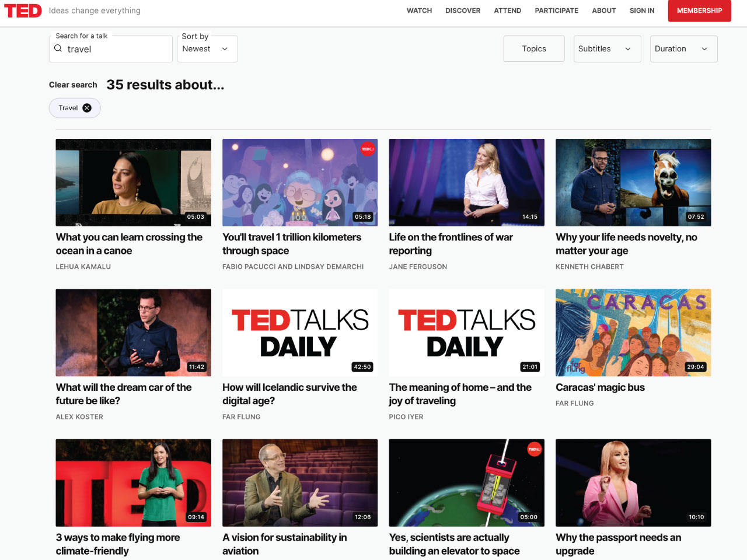
Task: Open the 09:14 flying climate-friendly thumbnail
Action: click(134, 483)
